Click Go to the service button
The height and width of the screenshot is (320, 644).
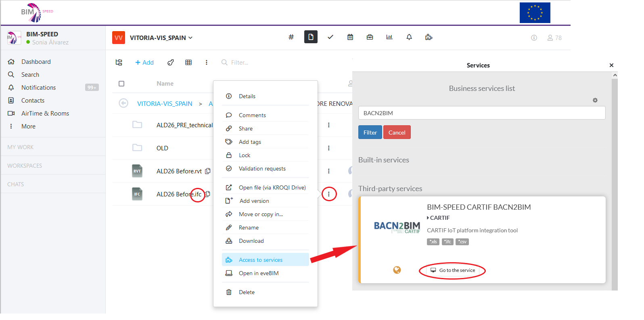pos(453,270)
